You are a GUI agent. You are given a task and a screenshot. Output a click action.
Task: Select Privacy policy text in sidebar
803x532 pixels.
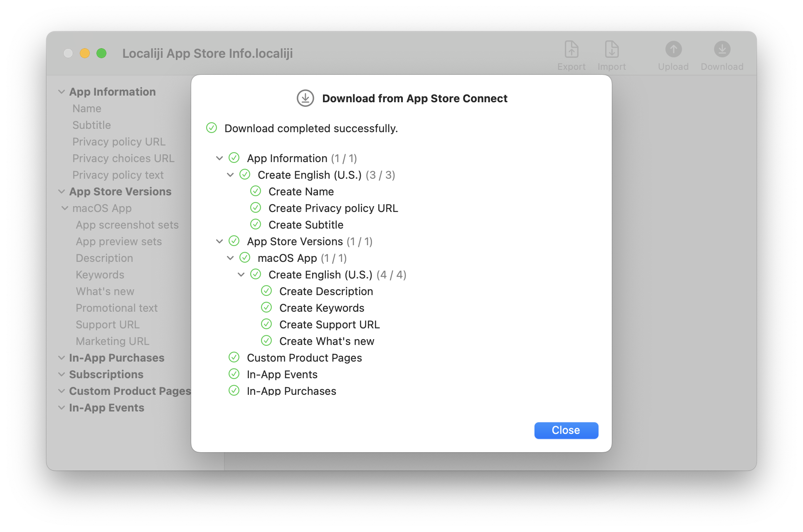click(118, 175)
